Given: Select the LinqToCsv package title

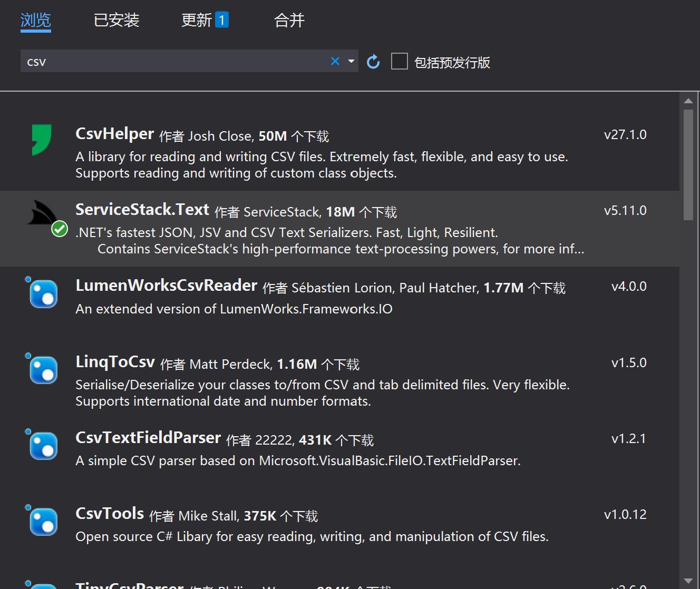Looking at the screenshot, I should click(x=115, y=362).
